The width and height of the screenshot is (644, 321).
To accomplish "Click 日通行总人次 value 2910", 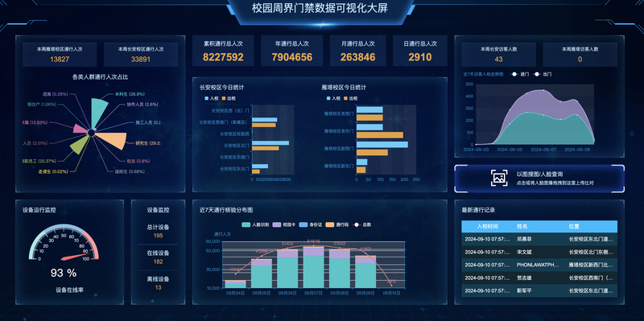I will click(x=420, y=57).
